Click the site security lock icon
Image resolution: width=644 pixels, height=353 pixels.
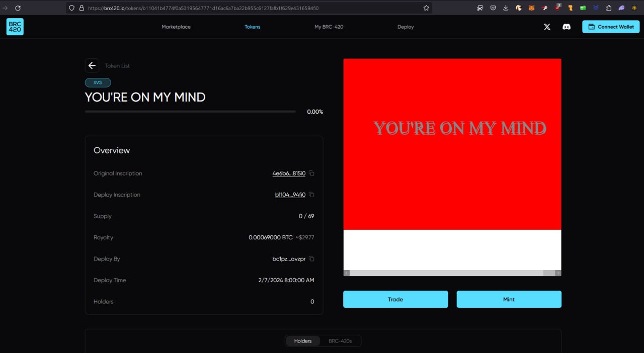[82, 8]
